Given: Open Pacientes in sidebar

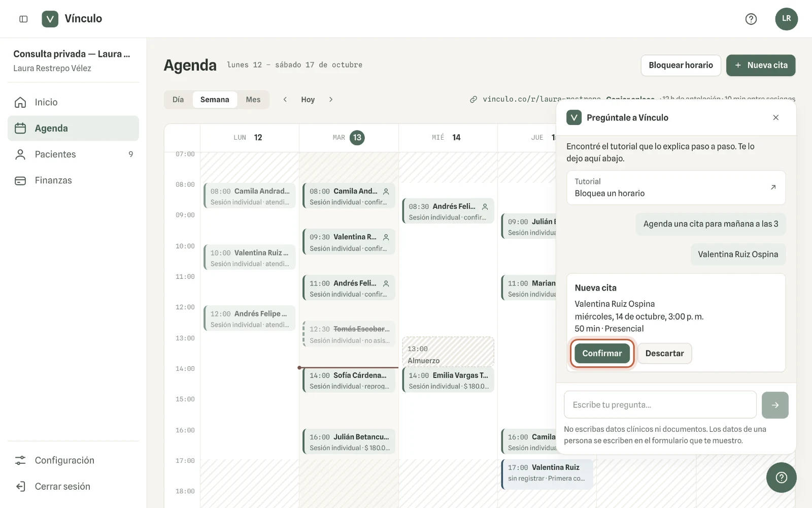Looking at the screenshot, I should click(73, 154).
